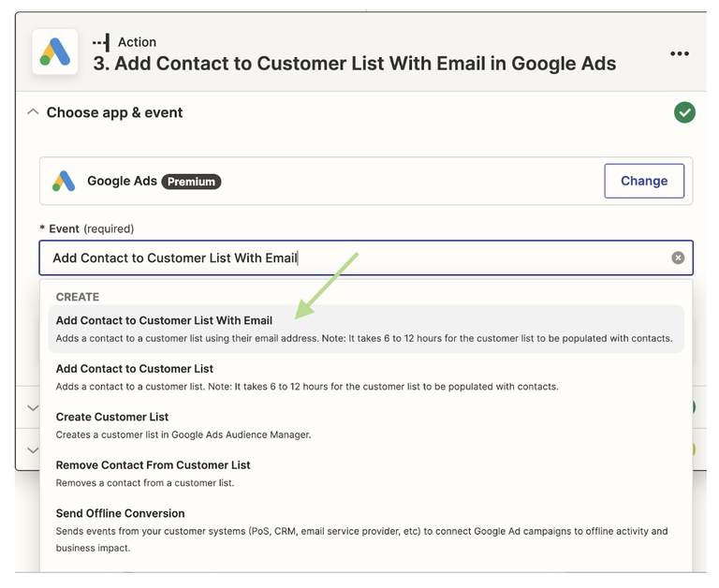Open the three-dot step options menu
Image resolution: width=719 pixels, height=588 pixels.
click(679, 53)
